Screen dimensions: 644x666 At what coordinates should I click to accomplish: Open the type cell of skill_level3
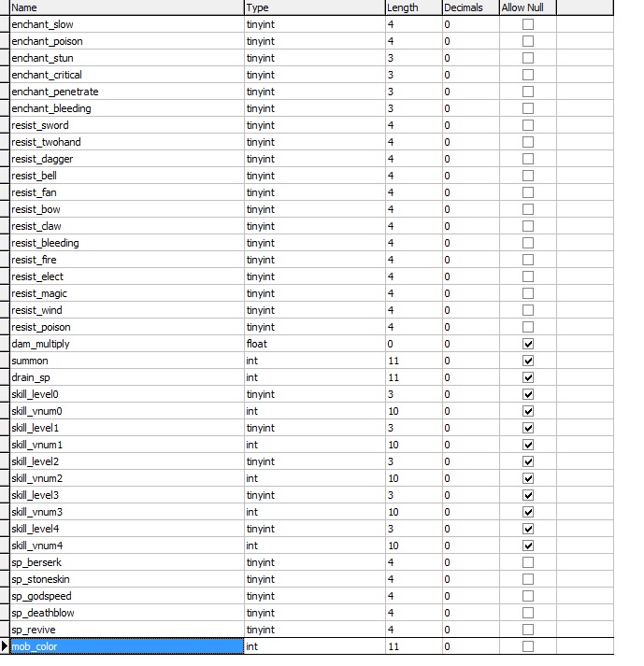click(x=315, y=495)
